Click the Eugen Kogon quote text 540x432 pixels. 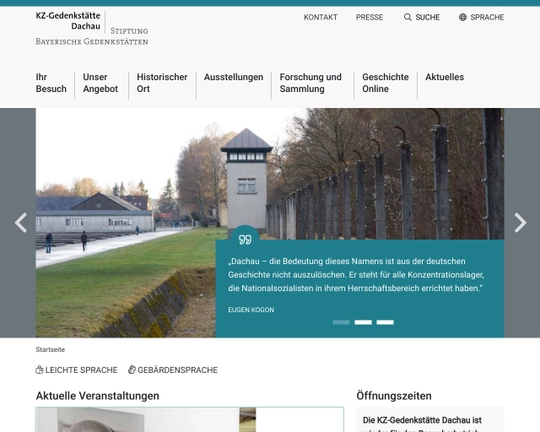(x=356, y=275)
